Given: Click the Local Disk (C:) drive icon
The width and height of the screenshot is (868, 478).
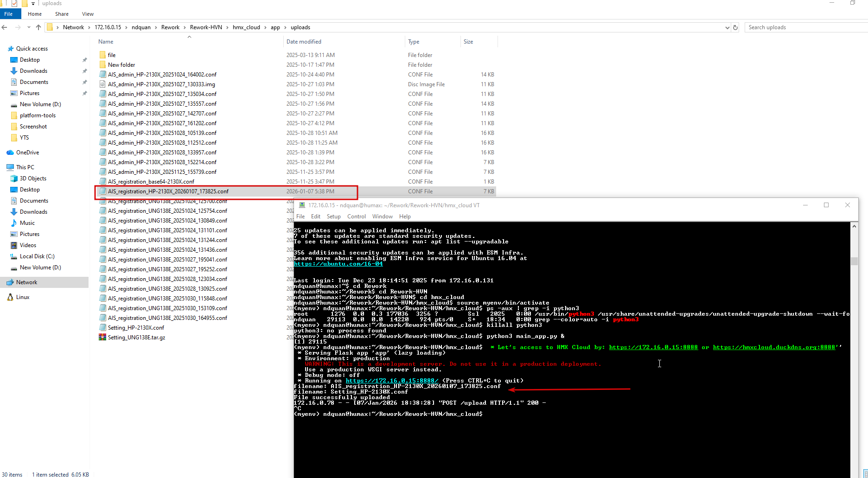Looking at the screenshot, I should (x=14, y=256).
